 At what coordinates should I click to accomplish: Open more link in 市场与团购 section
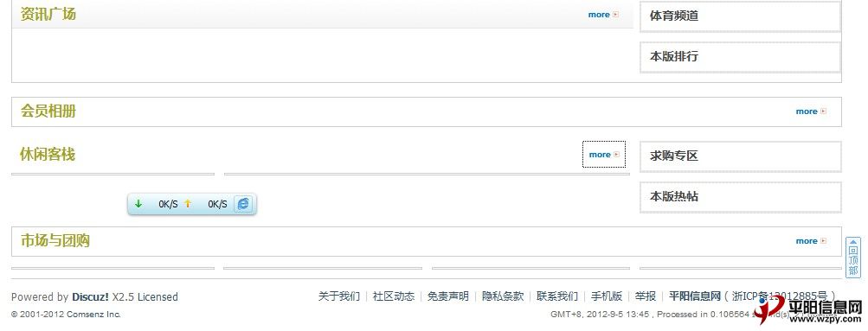click(811, 241)
